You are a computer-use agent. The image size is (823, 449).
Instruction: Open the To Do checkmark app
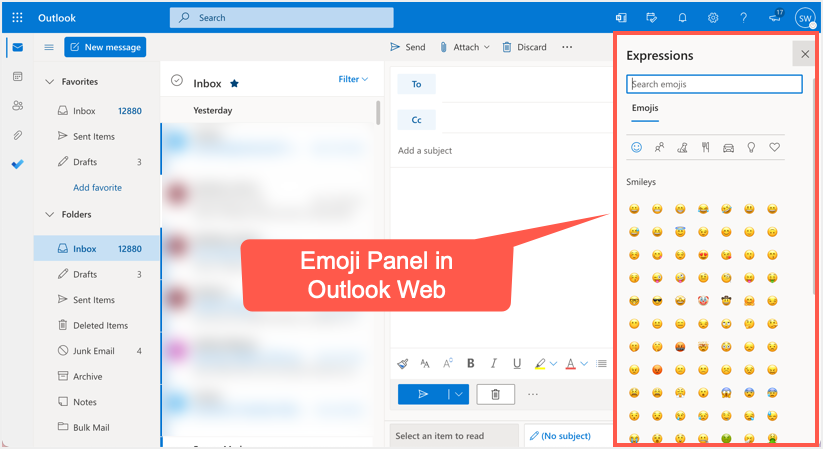point(17,164)
